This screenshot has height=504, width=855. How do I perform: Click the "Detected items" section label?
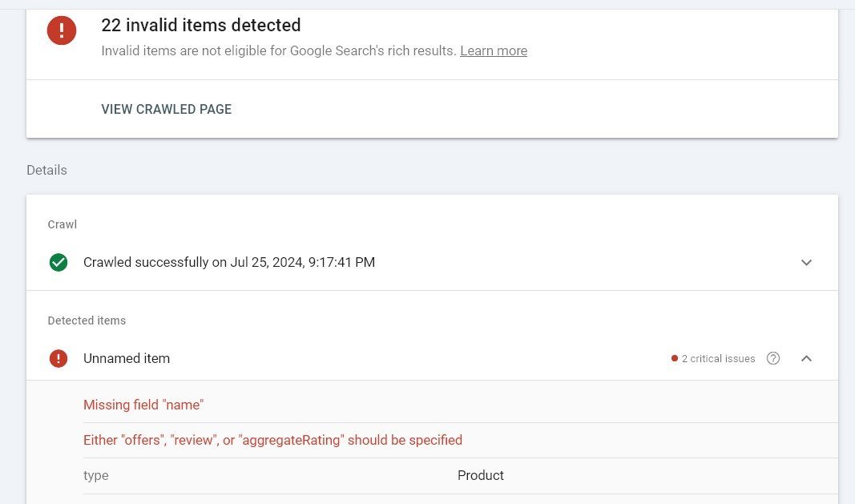tap(87, 321)
